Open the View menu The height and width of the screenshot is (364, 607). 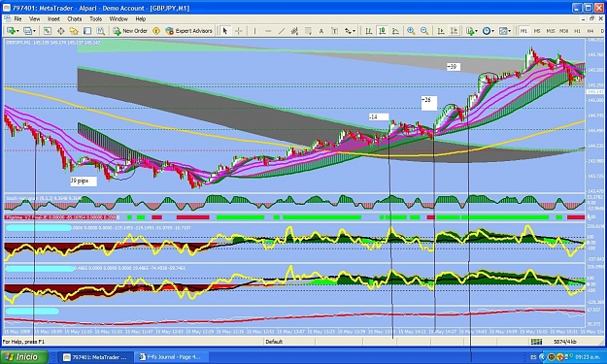pyautogui.click(x=34, y=19)
